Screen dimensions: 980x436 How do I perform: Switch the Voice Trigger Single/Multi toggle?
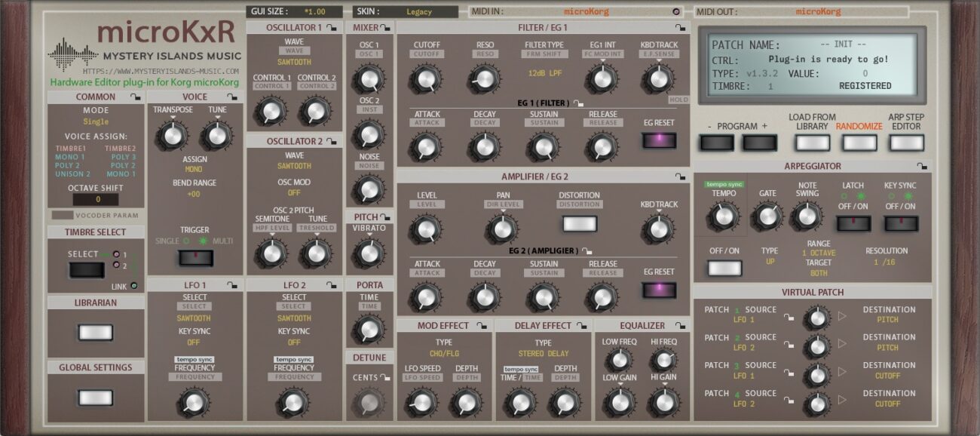tap(195, 258)
